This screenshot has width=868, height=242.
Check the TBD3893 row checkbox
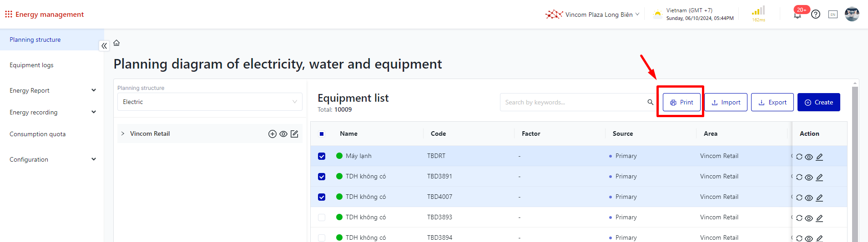pos(322,217)
